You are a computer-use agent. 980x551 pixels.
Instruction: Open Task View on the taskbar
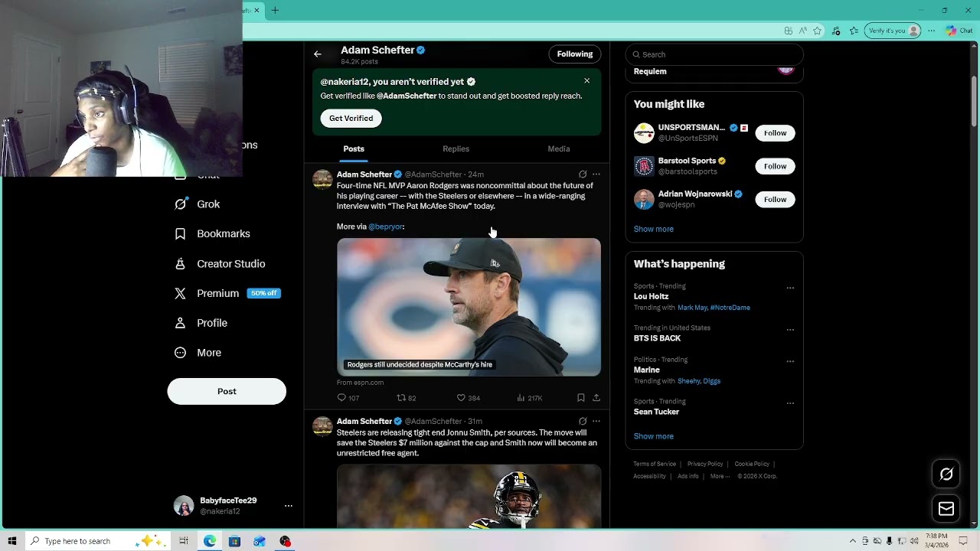click(x=184, y=541)
